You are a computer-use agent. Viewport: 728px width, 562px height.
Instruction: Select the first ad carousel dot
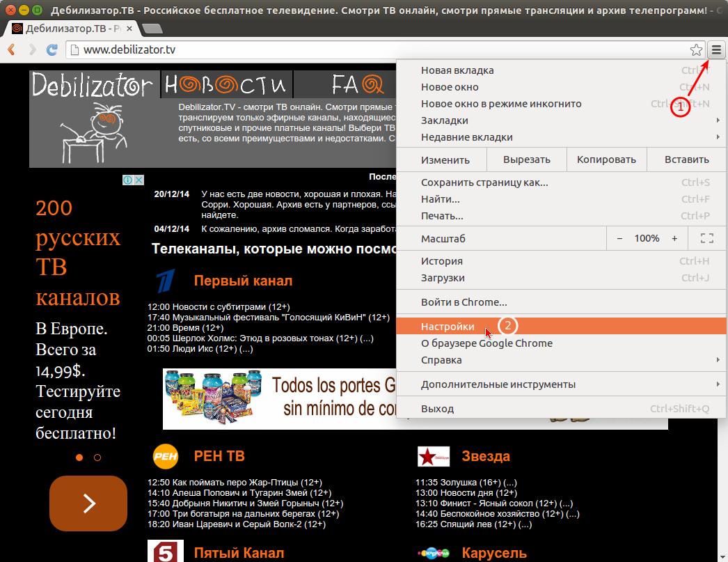(x=79, y=458)
